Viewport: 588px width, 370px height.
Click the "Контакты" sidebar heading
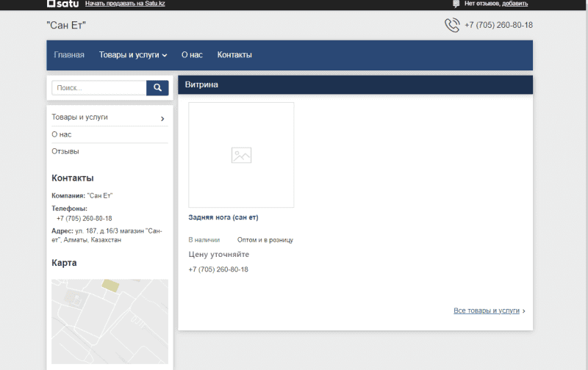(x=72, y=178)
